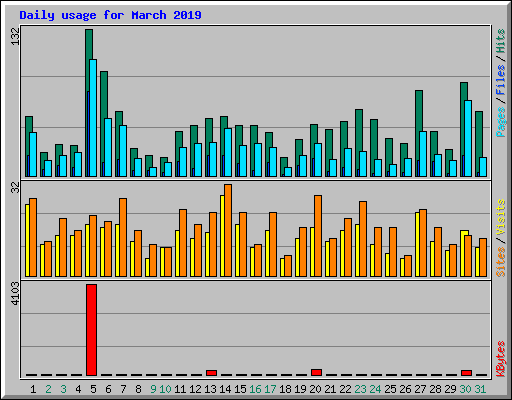Click day label 14 on the axis

pos(225,389)
